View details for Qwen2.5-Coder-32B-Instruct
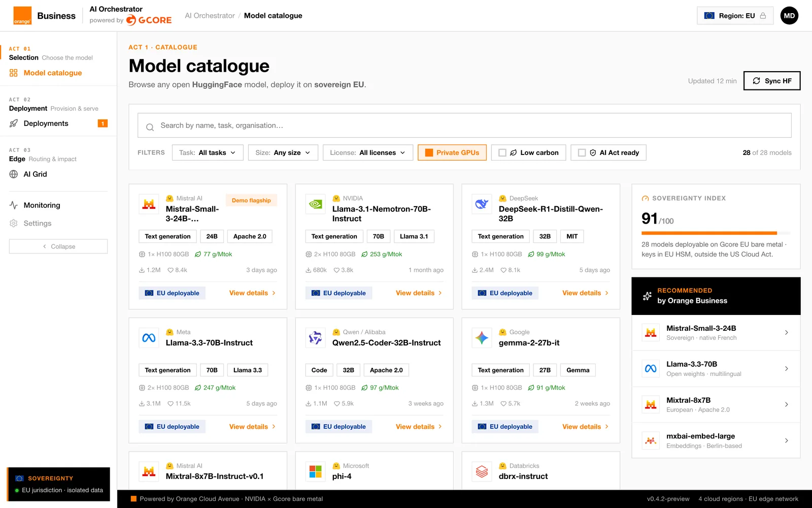 (x=419, y=427)
